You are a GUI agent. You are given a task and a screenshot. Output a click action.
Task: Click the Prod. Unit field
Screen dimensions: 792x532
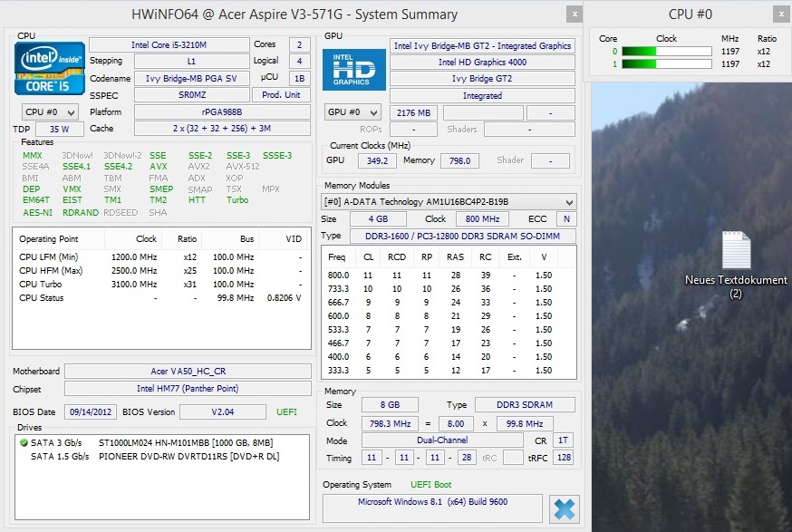[281, 95]
